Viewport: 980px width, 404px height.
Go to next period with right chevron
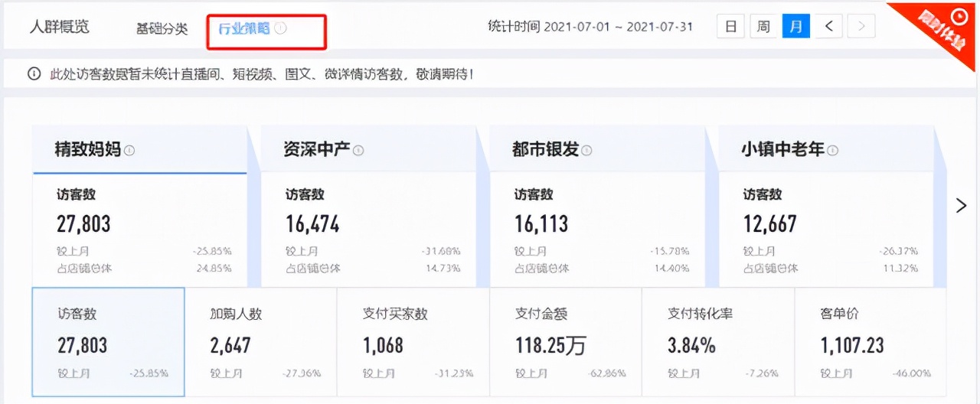coord(862,27)
